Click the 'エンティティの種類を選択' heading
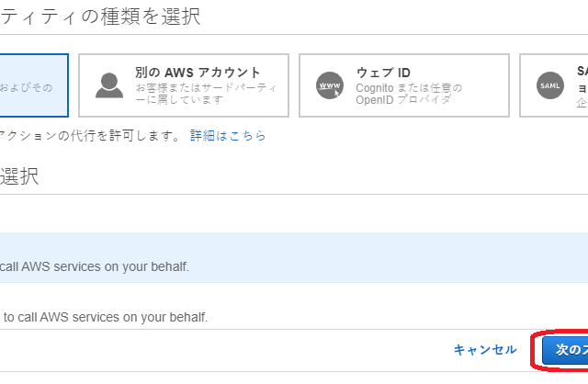588x384 pixels. (x=99, y=16)
